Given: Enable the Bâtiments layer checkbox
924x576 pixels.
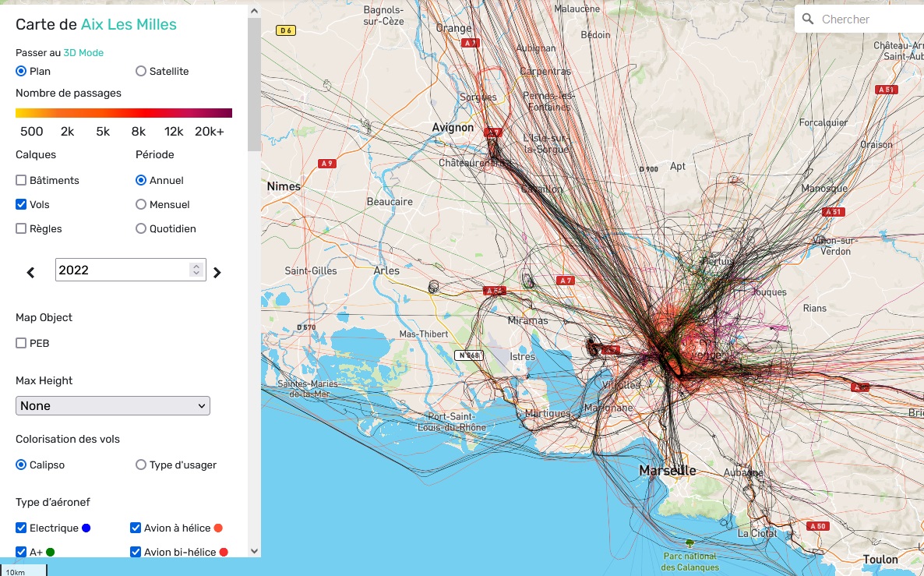Looking at the screenshot, I should coord(21,180).
